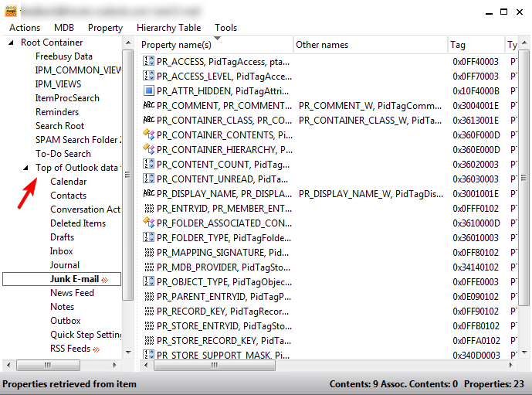Click the integer icon beside PR_OBJECT_TYPE

(148, 281)
